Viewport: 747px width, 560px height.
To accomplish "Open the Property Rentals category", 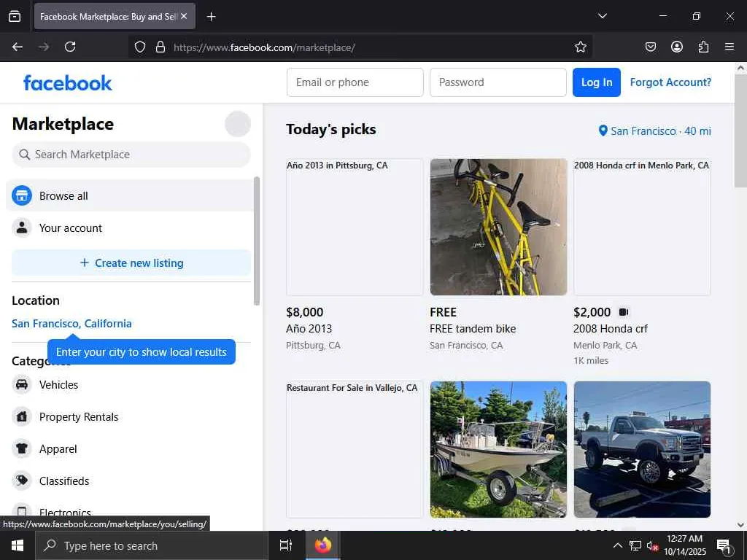I will [x=130, y=417].
